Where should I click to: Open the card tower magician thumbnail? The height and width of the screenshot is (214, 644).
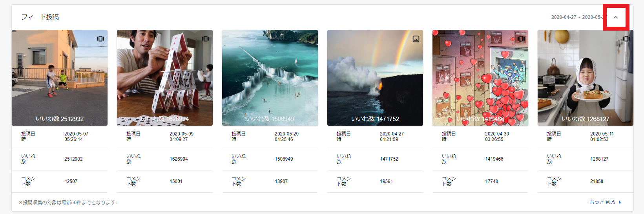point(165,75)
